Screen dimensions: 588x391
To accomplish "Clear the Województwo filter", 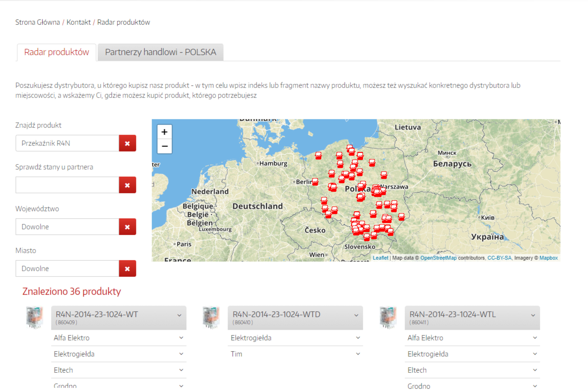I will click(127, 227).
